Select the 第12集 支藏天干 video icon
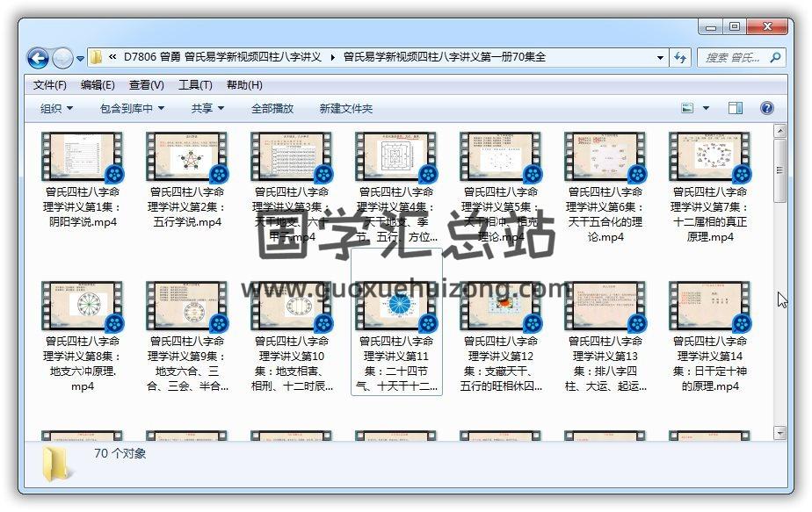 (501, 306)
